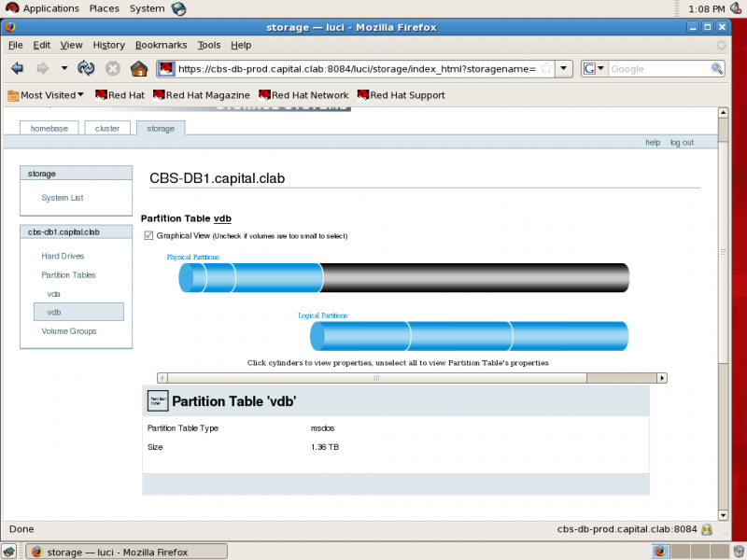Screen dimensions: 747x560
Task: Click the security lock icon in status bar
Action: [707, 529]
